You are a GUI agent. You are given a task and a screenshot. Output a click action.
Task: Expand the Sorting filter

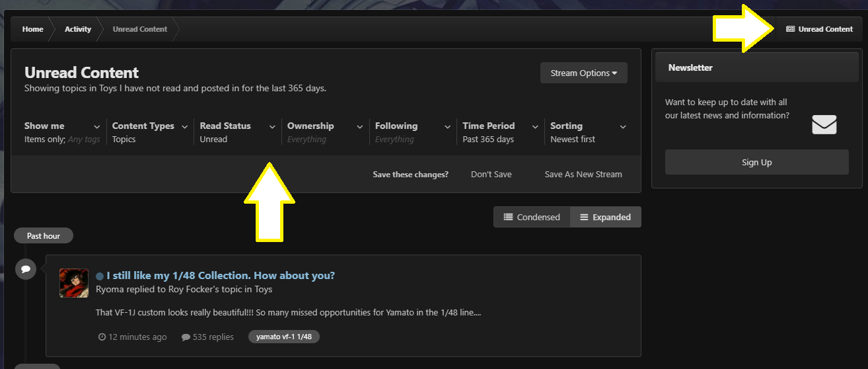[589, 132]
